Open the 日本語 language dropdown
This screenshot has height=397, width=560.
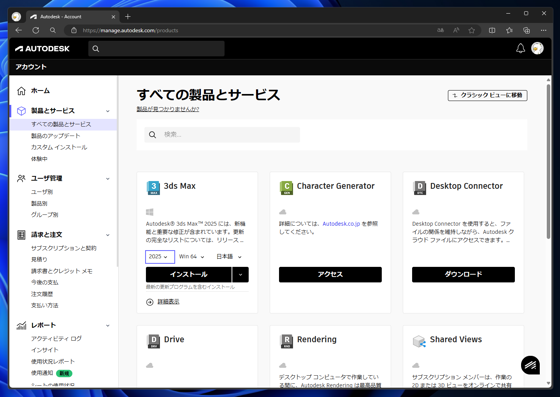[229, 257]
